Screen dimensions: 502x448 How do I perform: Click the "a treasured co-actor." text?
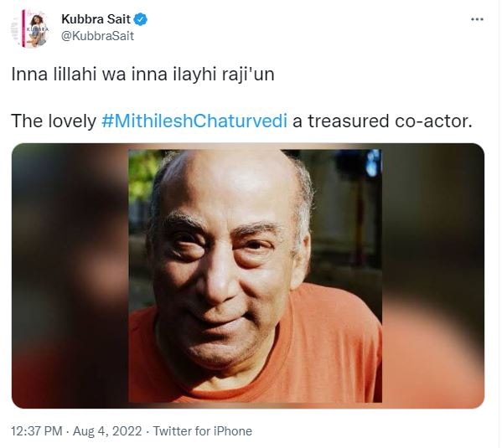click(x=382, y=121)
